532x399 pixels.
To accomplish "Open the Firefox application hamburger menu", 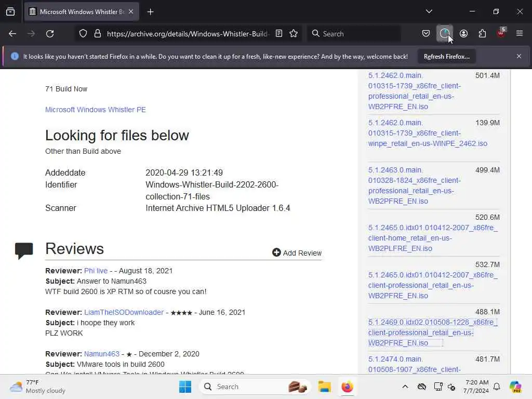I will tap(520, 34).
